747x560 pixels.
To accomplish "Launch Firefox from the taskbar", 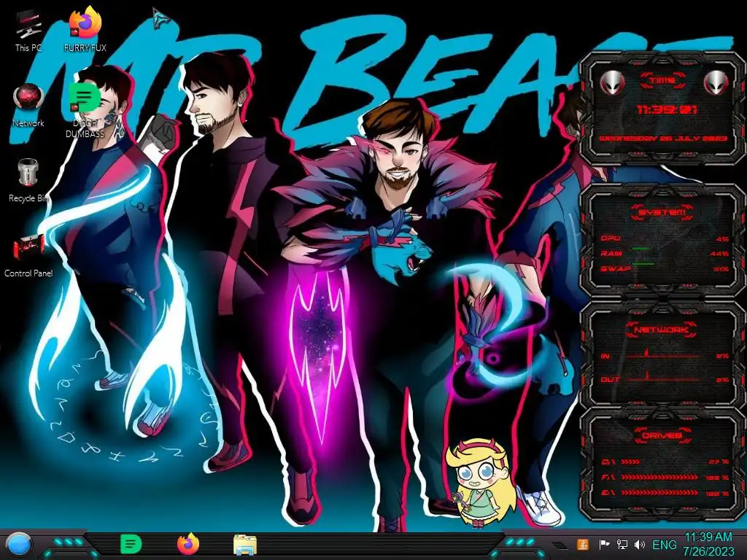I will pyautogui.click(x=188, y=544).
